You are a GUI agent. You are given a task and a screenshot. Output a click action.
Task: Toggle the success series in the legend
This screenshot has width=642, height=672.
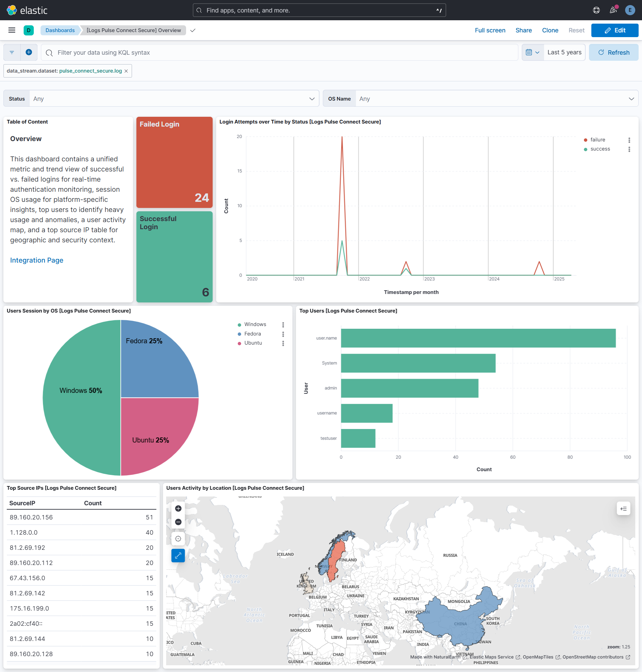tap(600, 149)
